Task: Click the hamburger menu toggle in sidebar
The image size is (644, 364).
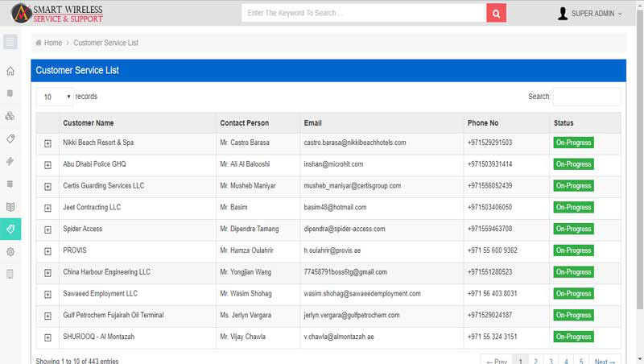Action: tap(10, 42)
